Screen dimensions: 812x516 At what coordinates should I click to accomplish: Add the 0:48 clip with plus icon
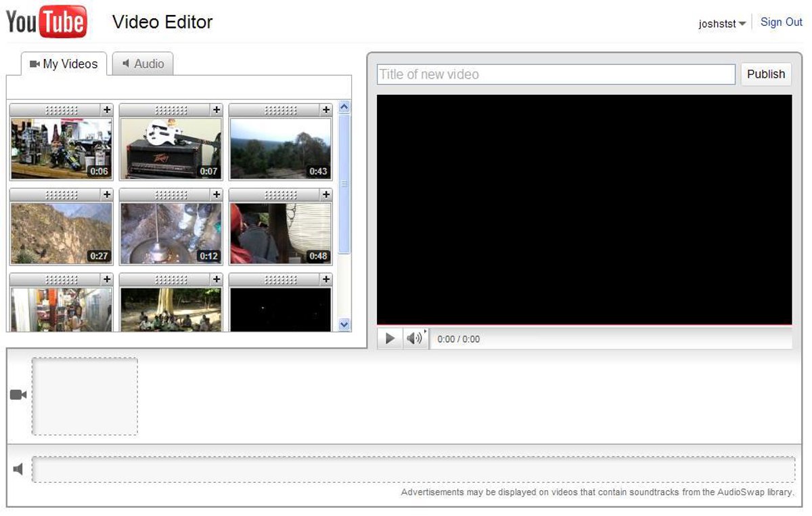pos(325,195)
